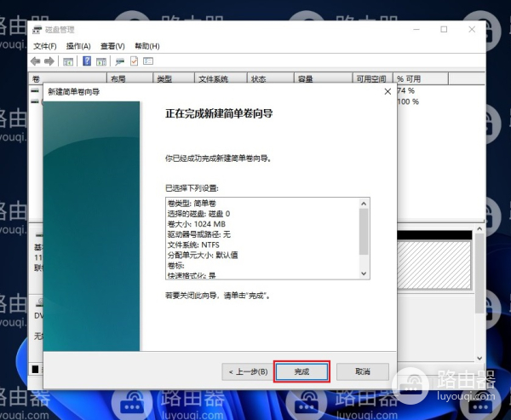Screen dimensions: 511x420
Task: Sort by the 布局 column header
Action: coord(129,79)
